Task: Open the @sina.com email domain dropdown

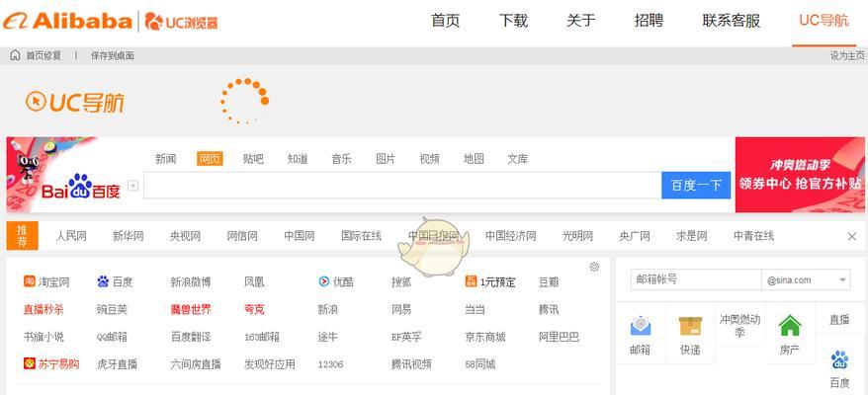Action: pyautogui.click(x=806, y=279)
